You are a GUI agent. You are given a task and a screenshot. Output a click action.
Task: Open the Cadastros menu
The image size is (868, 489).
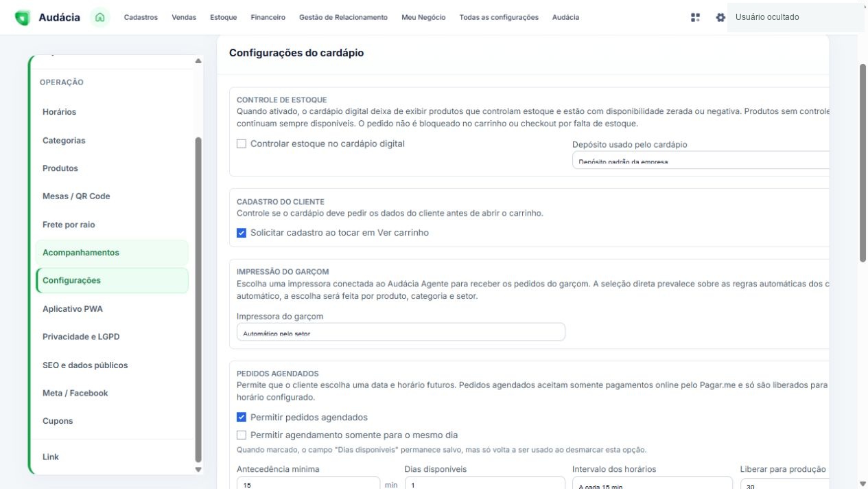tap(141, 17)
